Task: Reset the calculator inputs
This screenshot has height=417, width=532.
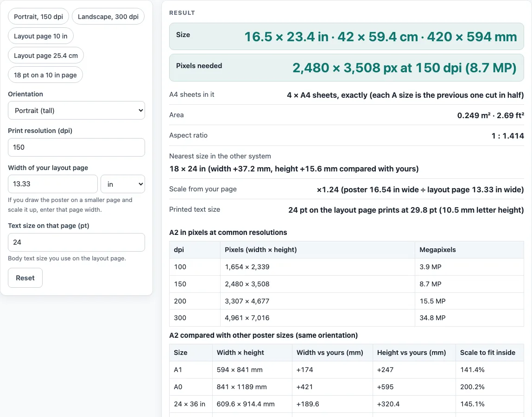Action: pyautogui.click(x=25, y=278)
